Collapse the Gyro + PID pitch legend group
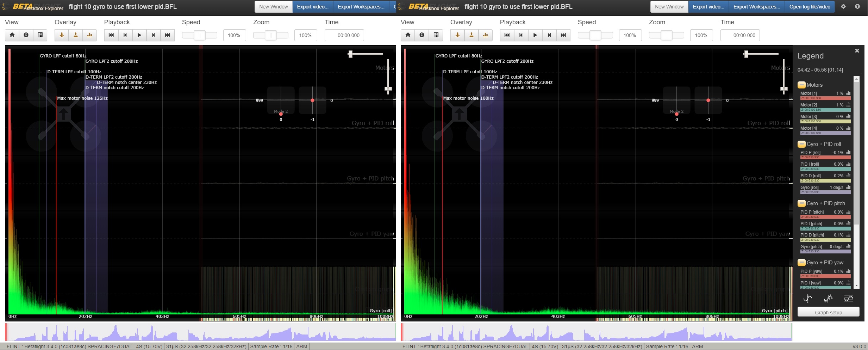This screenshot has height=350, width=868. pyautogui.click(x=801, y=203)
